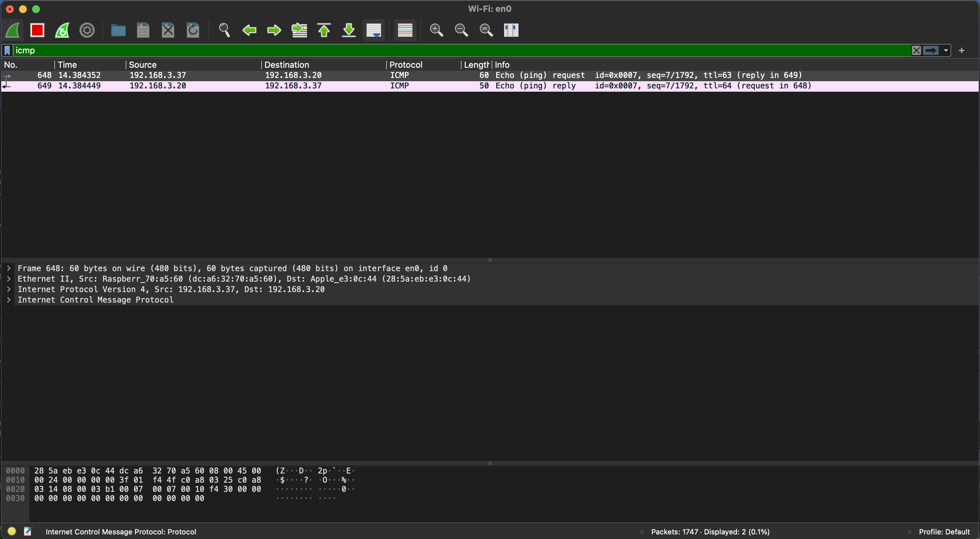Jump to the first packet icon
The height and width of the screenshot is (539, 980).
coord(324,30)
